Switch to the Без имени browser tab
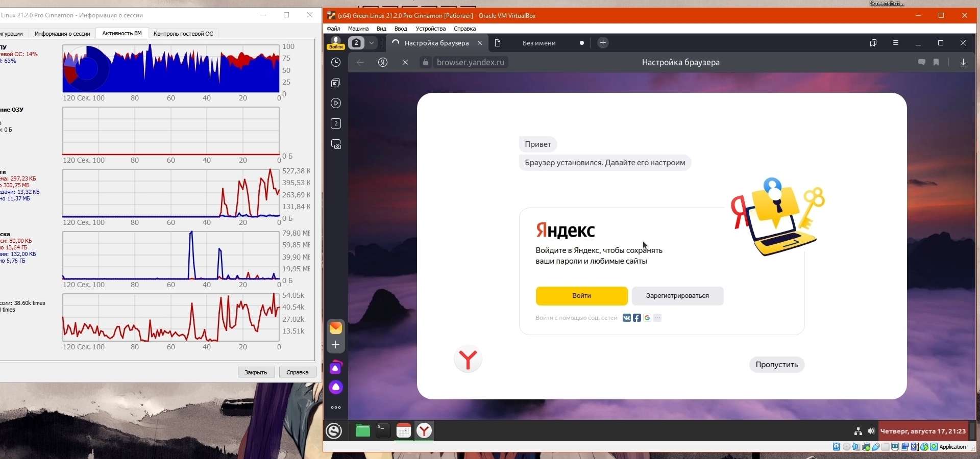Screen dimensions: 980x459 point(539,43)
